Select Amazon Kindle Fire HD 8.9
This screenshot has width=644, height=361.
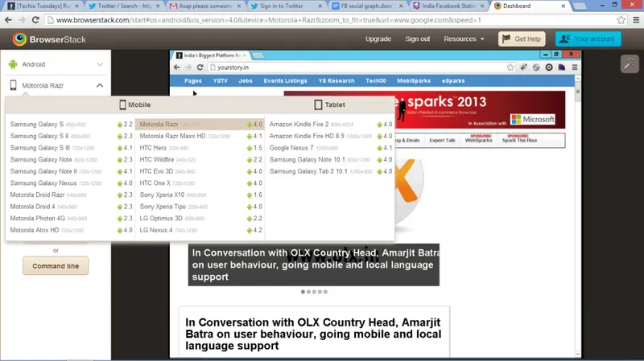[x=330, y=136]
